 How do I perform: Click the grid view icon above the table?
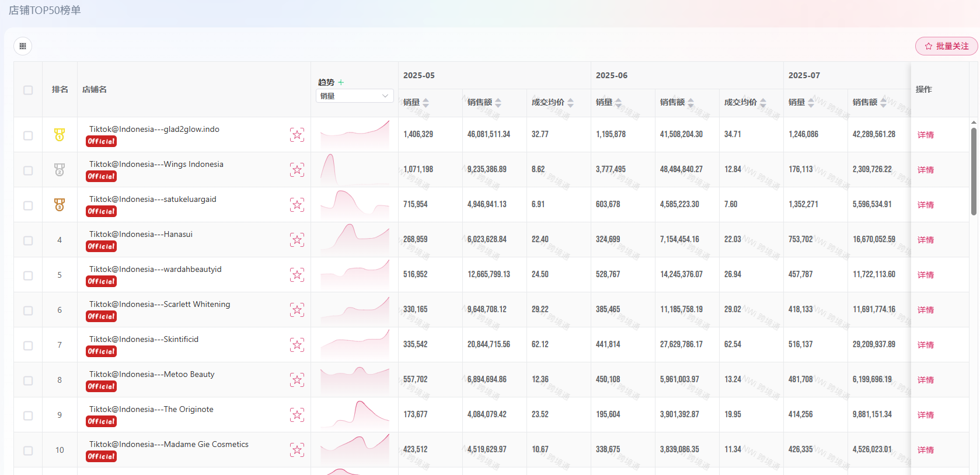[x=23, y=46]
